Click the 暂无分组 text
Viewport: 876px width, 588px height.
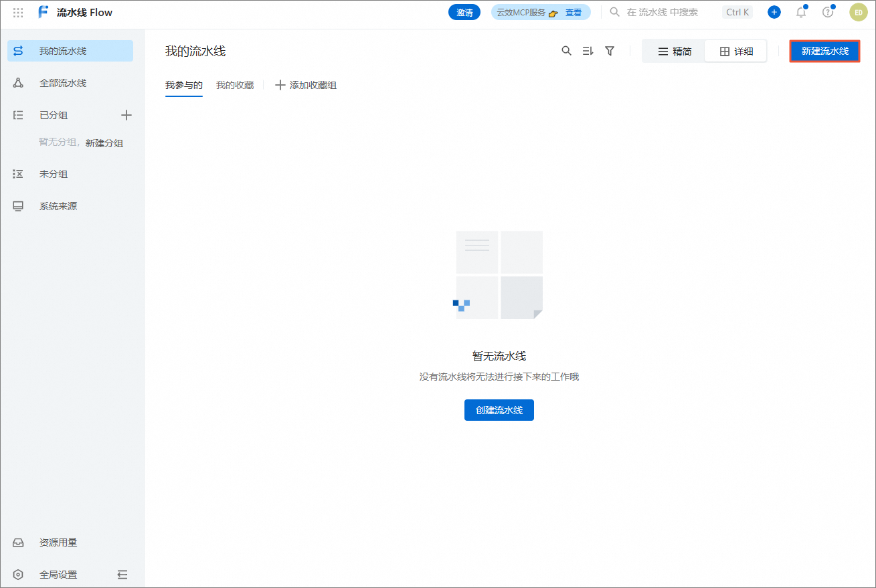click(x=58, y=142)
